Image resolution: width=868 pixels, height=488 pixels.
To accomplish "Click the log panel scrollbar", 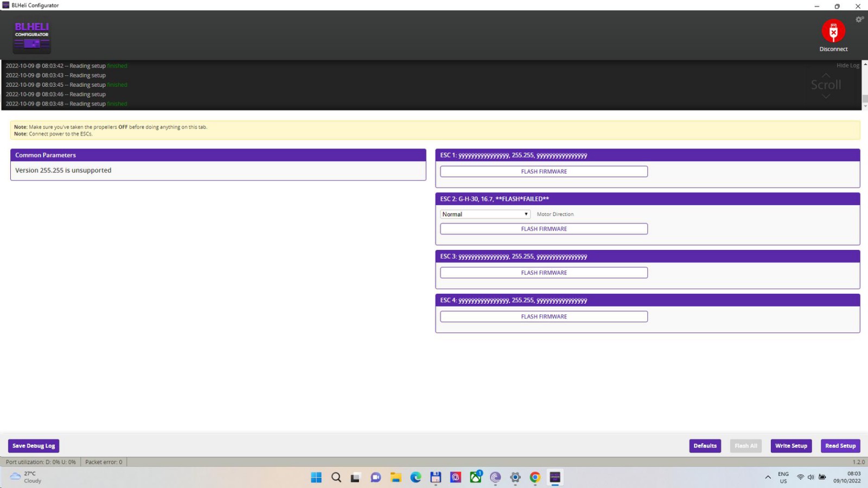I will [x=865, y=85].
